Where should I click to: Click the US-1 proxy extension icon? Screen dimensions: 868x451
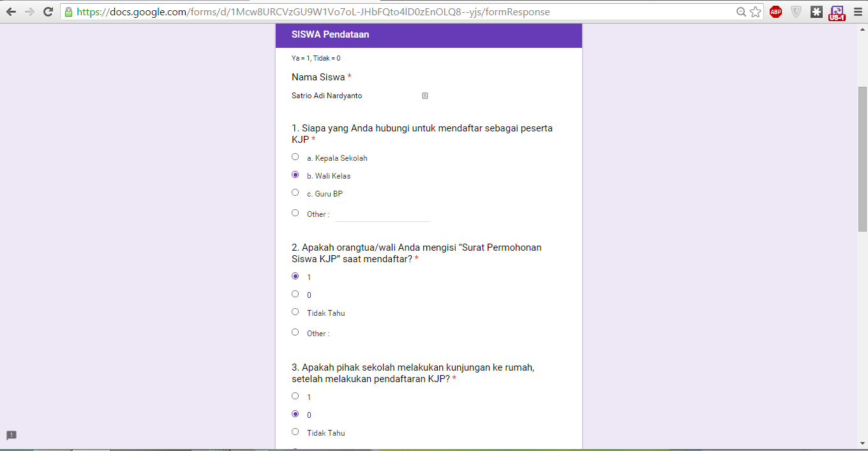[837, 13]
